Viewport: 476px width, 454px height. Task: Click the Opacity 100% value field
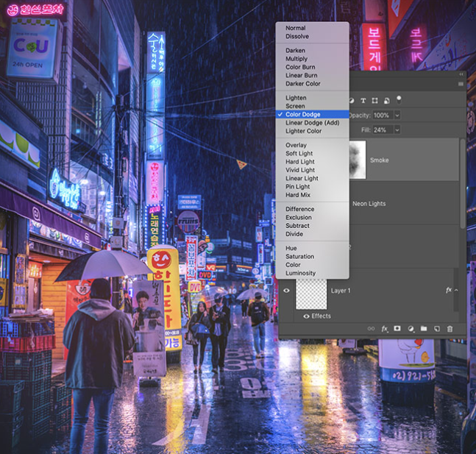[383, 116]
